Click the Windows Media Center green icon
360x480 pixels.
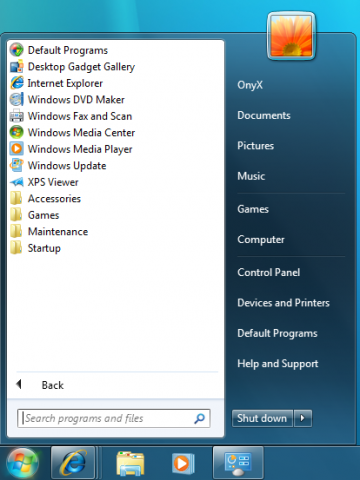16,132
